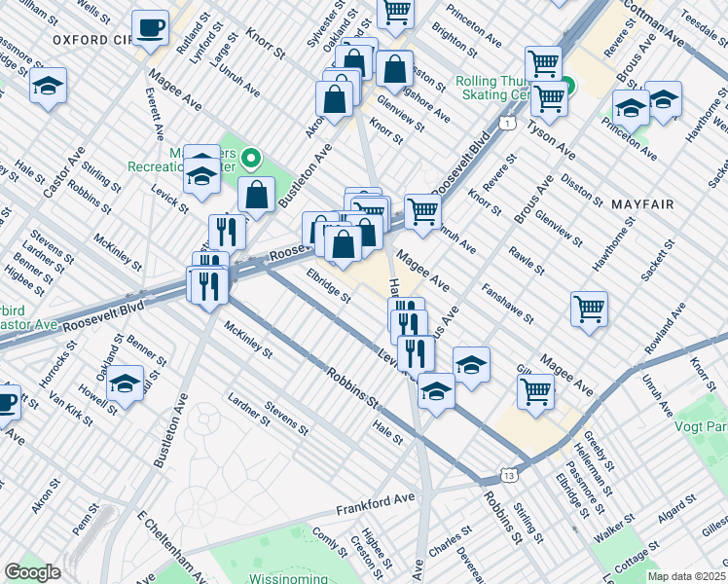Open the school marker right of Brous Ave center
Screen dimensions: 728x584
point(471,368)
